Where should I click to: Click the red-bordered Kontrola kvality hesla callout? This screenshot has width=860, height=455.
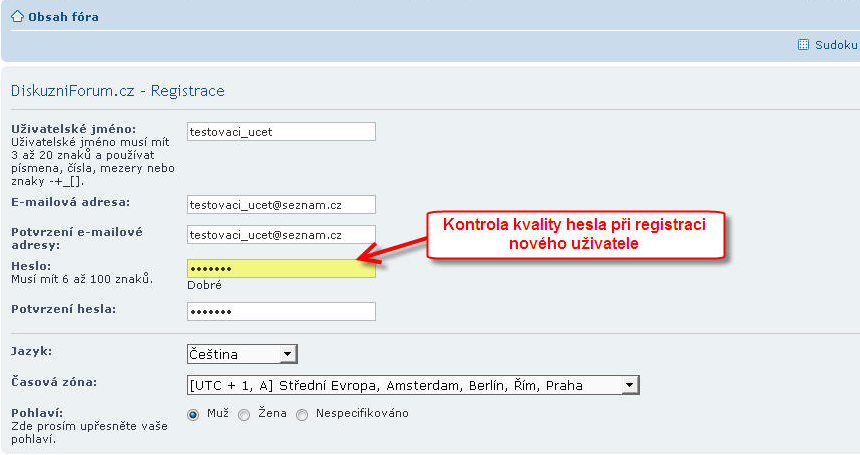point(574,234)
